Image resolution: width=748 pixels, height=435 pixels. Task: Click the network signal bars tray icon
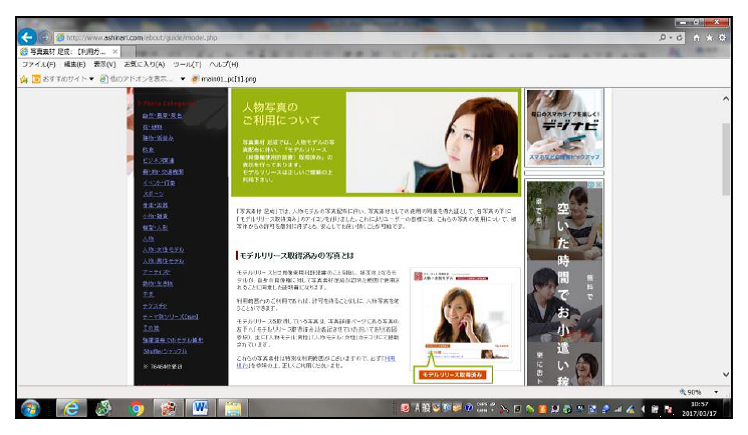(618, 409)
